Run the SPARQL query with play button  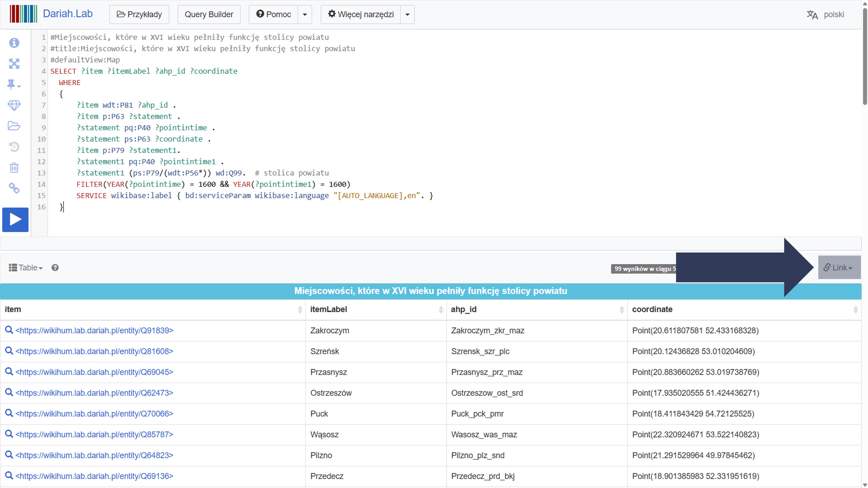[x=15, y=219]
